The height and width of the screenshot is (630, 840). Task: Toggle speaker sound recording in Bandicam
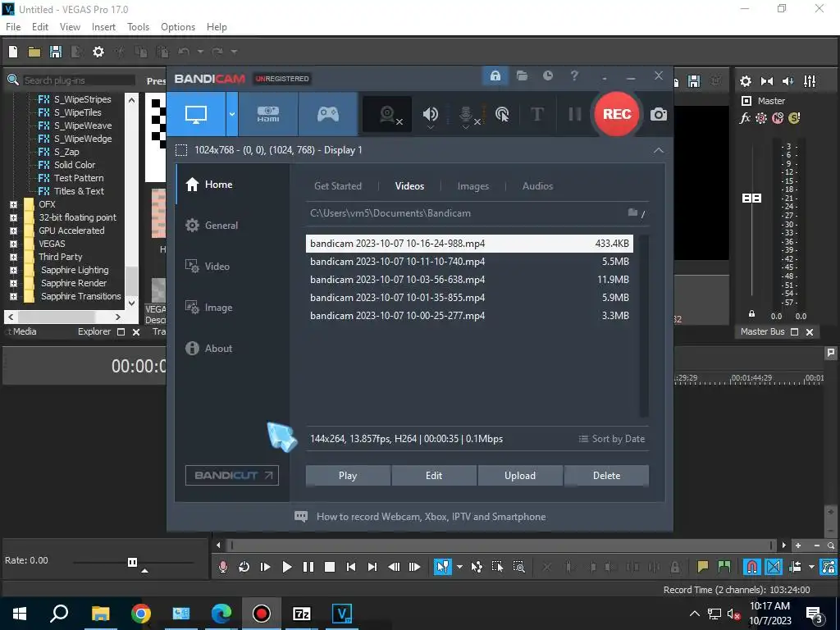point(430,114)
